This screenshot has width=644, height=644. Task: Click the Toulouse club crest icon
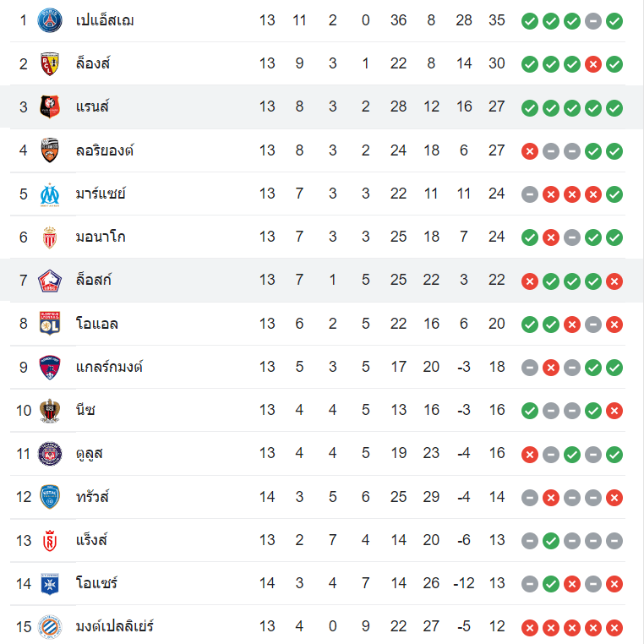pos(50,453)
